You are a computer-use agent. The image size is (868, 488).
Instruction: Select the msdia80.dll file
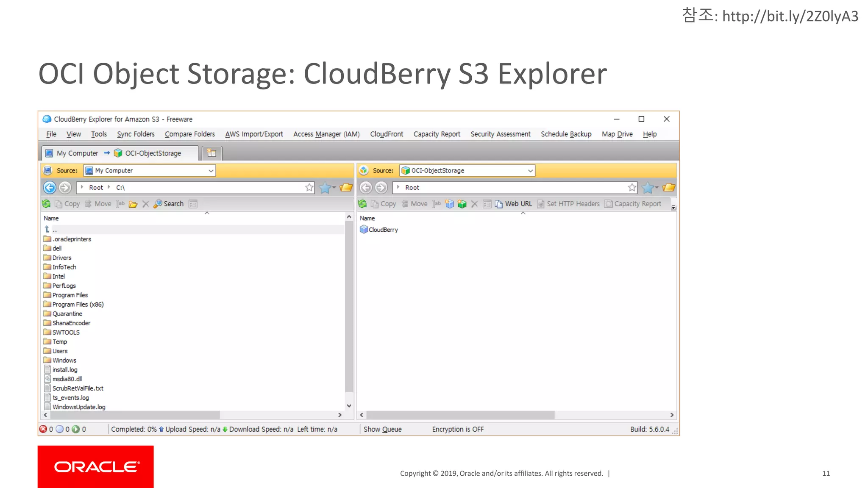(63, 379)
